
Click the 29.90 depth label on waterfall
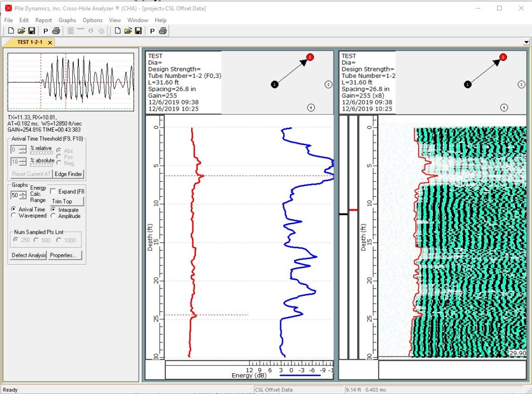point(517,353)
